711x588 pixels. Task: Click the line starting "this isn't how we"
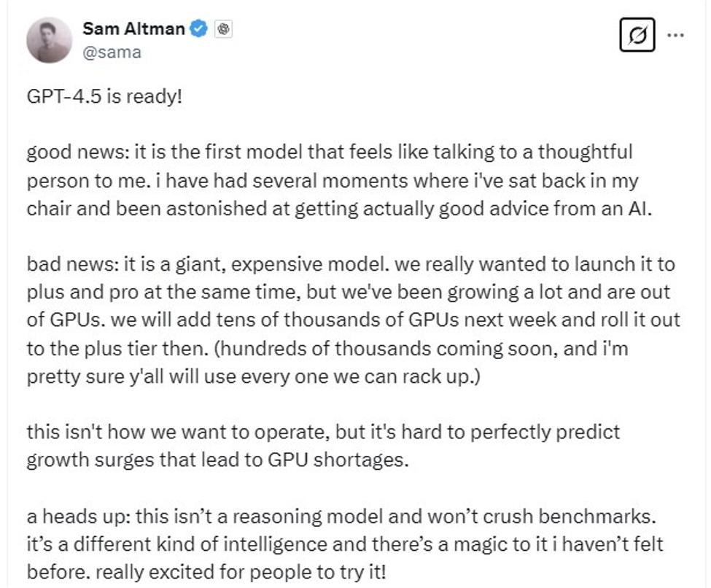323,432
